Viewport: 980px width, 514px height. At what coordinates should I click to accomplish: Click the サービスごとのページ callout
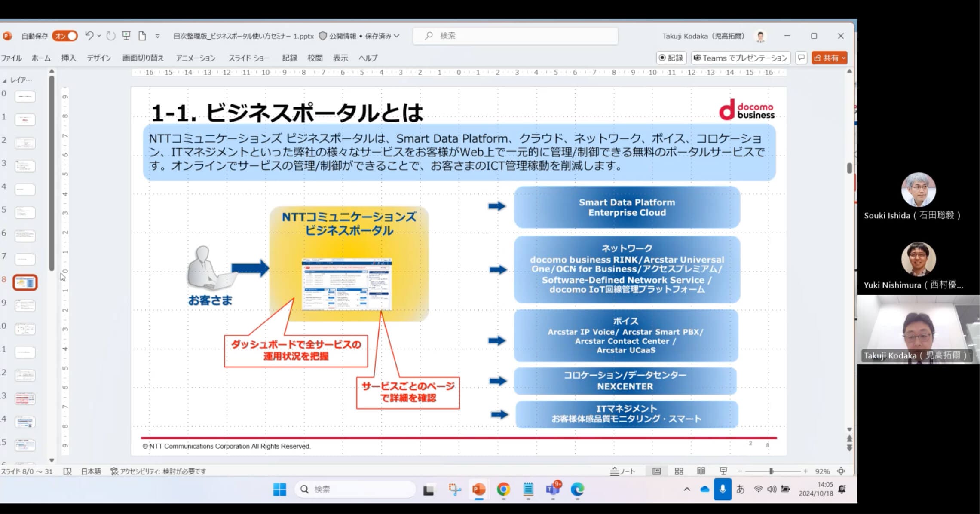[408, 392]
